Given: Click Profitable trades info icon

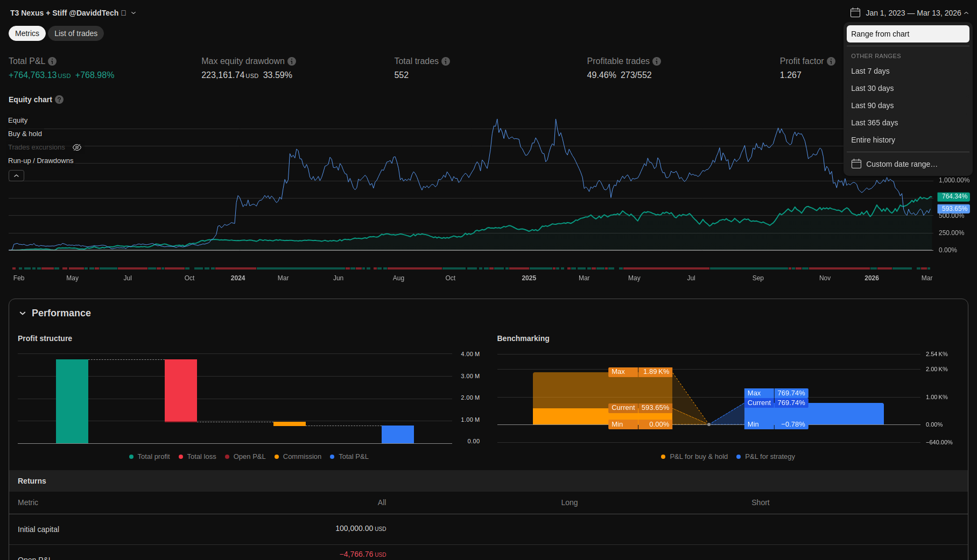Looking at the screenshot, I should tap(657, 61).
